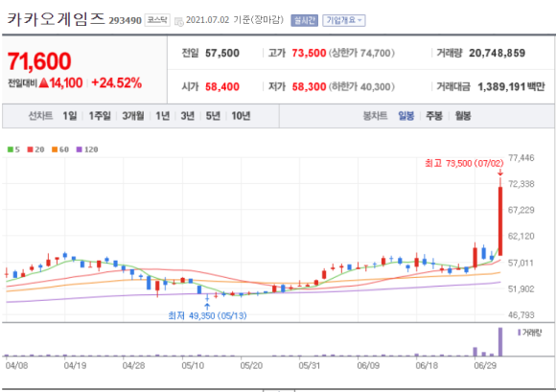The height and width of the screenshot is (392, 556).
Task: Click the 05/10 date axis label
Action: pos(193,365)
